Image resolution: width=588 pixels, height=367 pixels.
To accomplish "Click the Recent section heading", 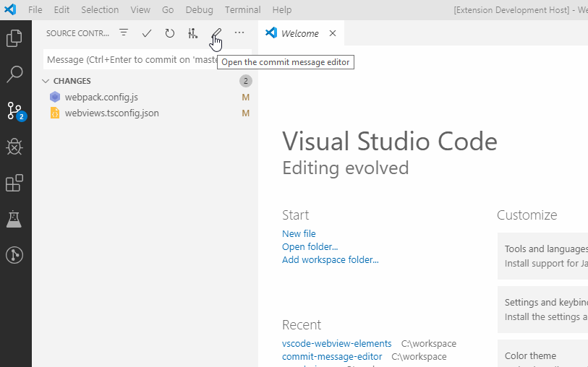I will 302,325.
